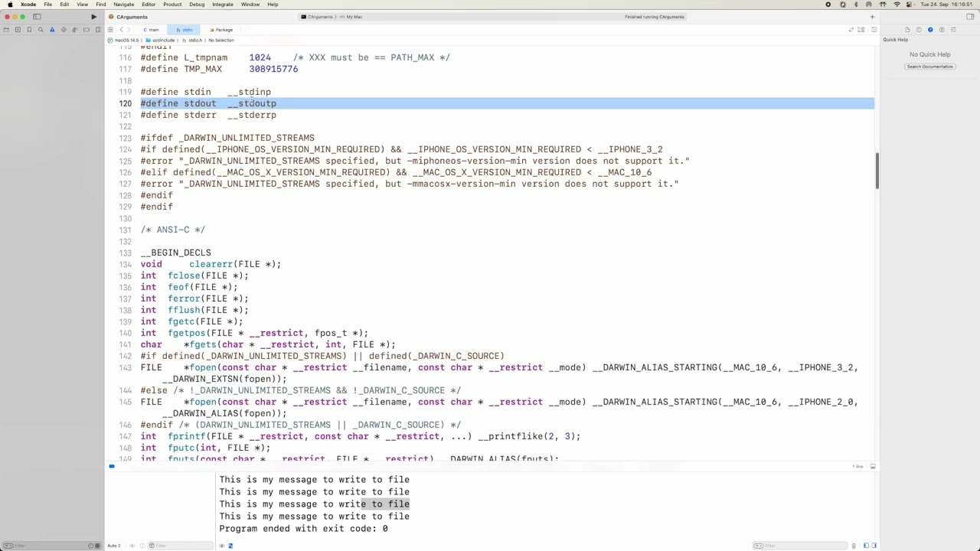Enable code review arrows icon
The width and height of the screenshot is (980, 551).
pos(851,30)
